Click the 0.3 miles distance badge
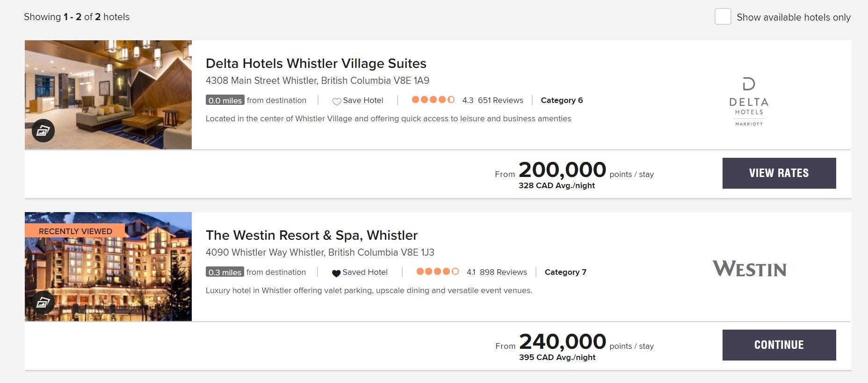This screenshot has width=868, height=383. [224, 272]
